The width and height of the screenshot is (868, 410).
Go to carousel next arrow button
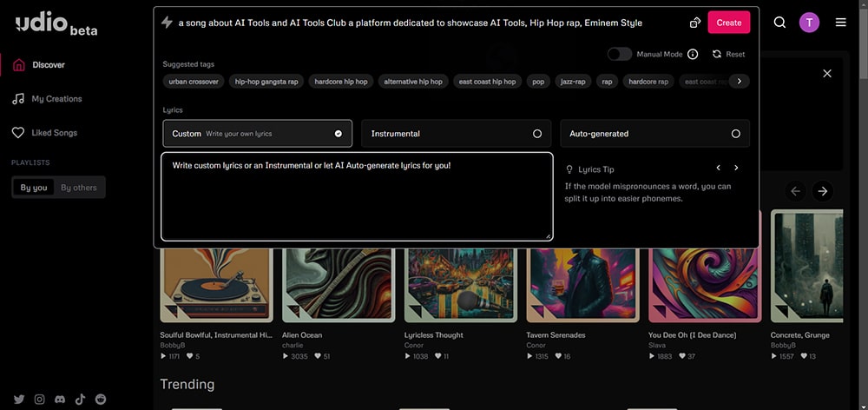(x=823, y=191)
